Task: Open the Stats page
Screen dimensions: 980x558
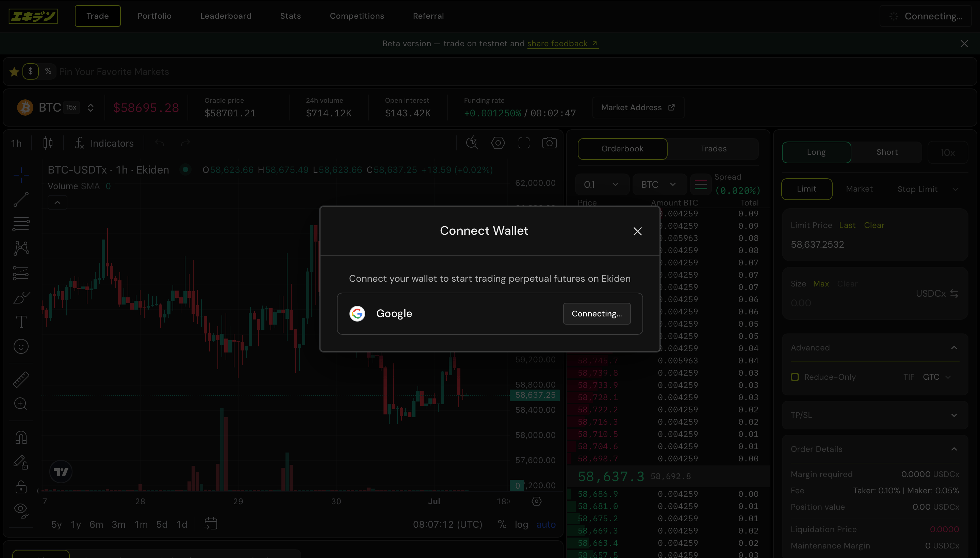Action: pyautogui.click(x=291, y=16)
